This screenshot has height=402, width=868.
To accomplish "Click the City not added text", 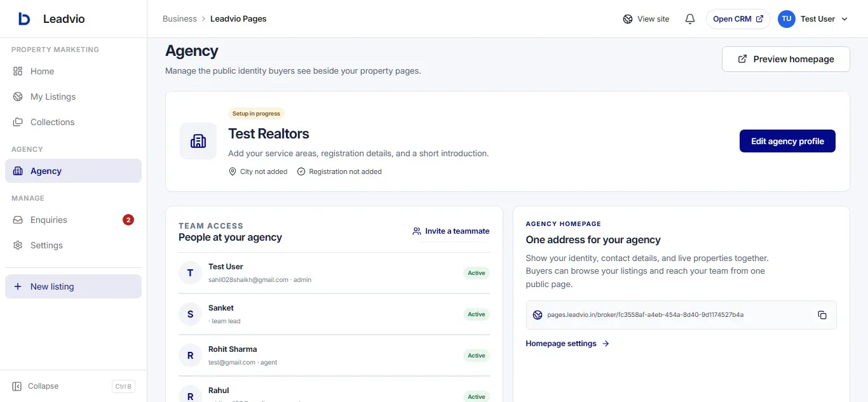I will pyautogui.click(x=264, y=171).
